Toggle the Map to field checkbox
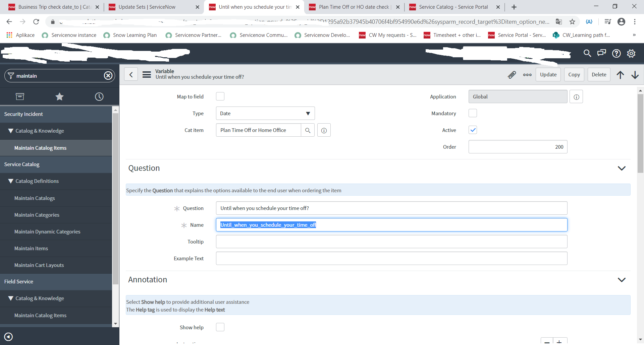This screenshot has width=644, height=345. click(220, 96)
